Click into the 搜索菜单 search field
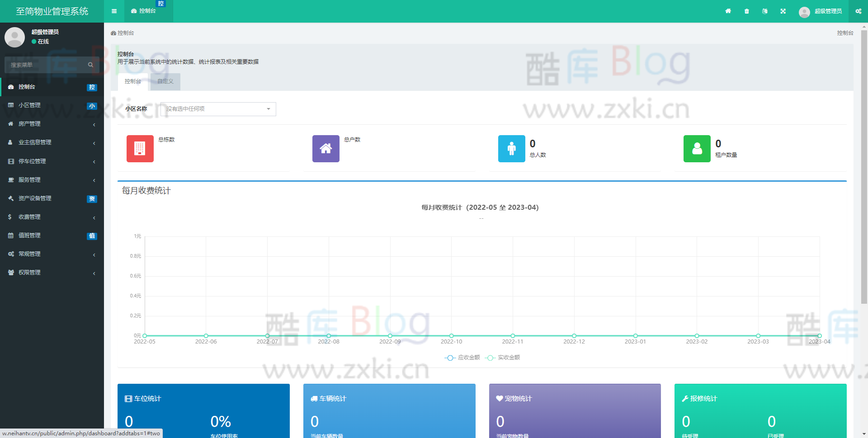 click(45, 65)
